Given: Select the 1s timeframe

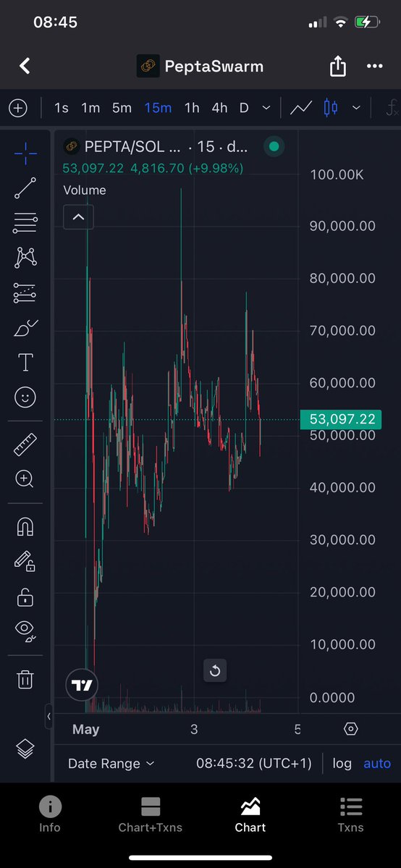Looking at the screenshot, I should point(61,108).
